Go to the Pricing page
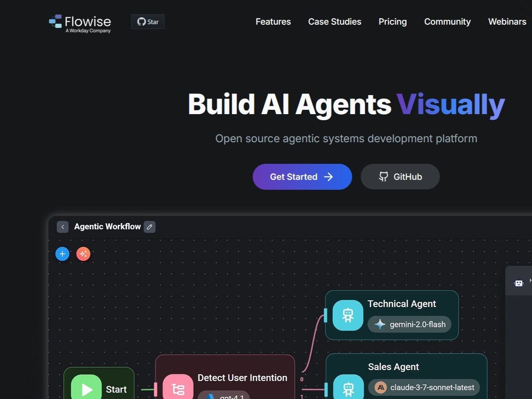Screen dimensions: 532x399 (392, 22)
